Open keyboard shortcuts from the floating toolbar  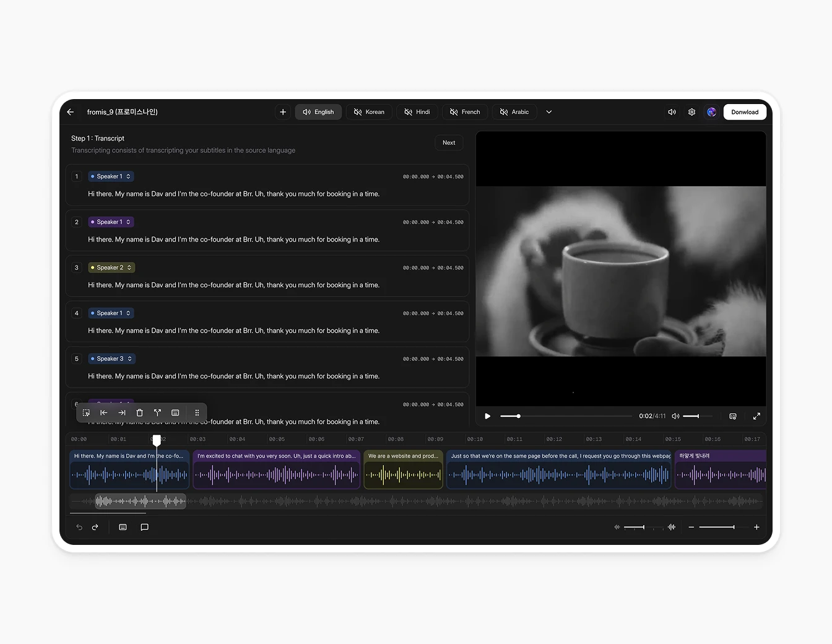click(175, 412)
